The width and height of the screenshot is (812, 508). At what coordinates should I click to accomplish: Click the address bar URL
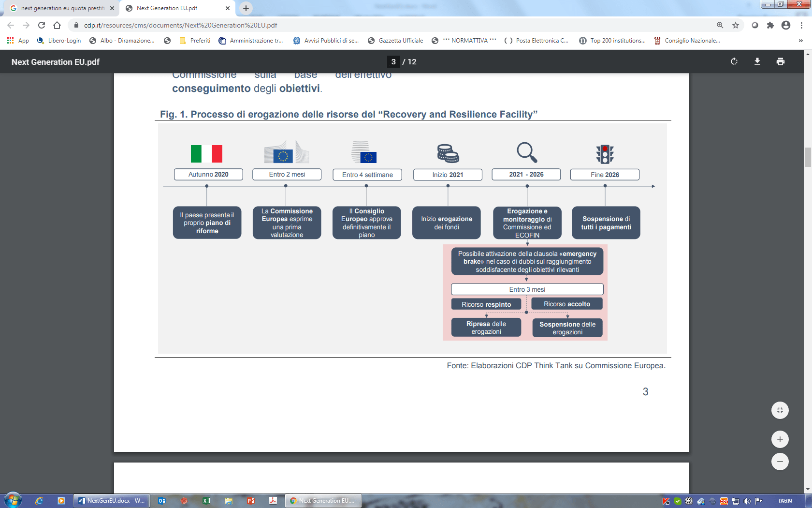point(181,25)
